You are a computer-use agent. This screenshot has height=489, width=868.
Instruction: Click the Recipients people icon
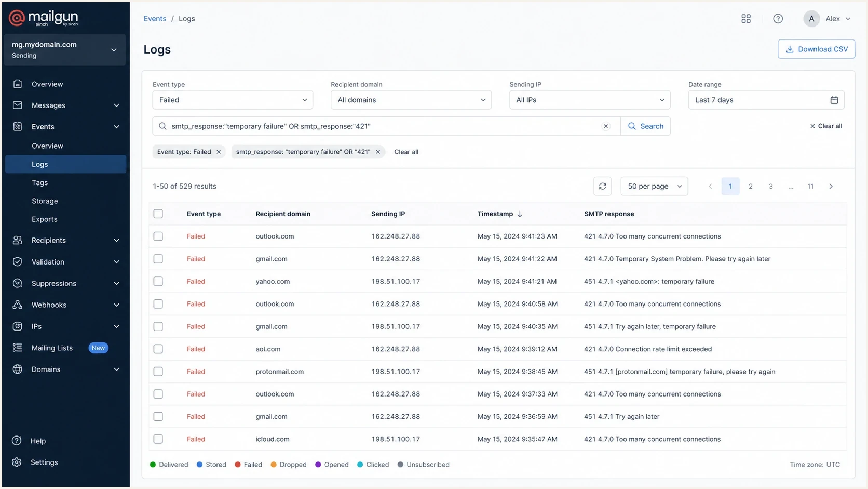click(x=18, y=240)
